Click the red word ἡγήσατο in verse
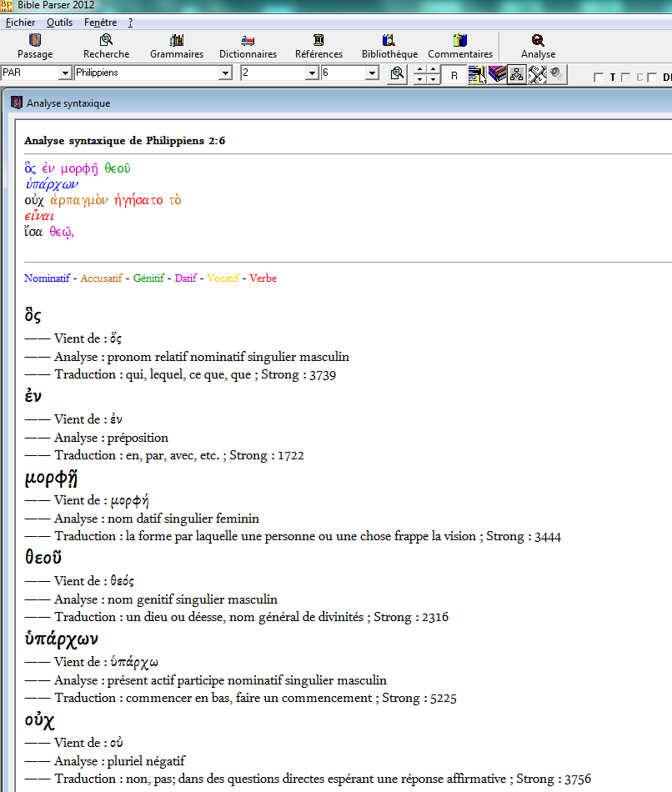The image size is (672, 792). [x=138, y=200]
